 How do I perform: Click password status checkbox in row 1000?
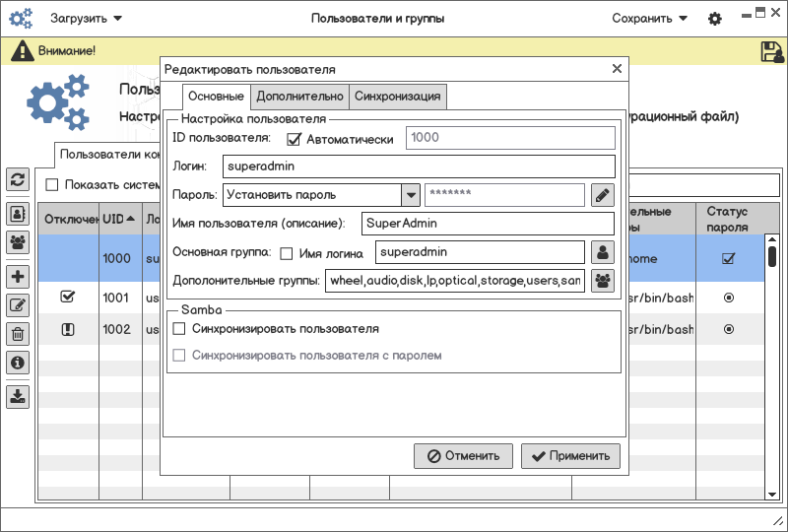tap(728, 258)
